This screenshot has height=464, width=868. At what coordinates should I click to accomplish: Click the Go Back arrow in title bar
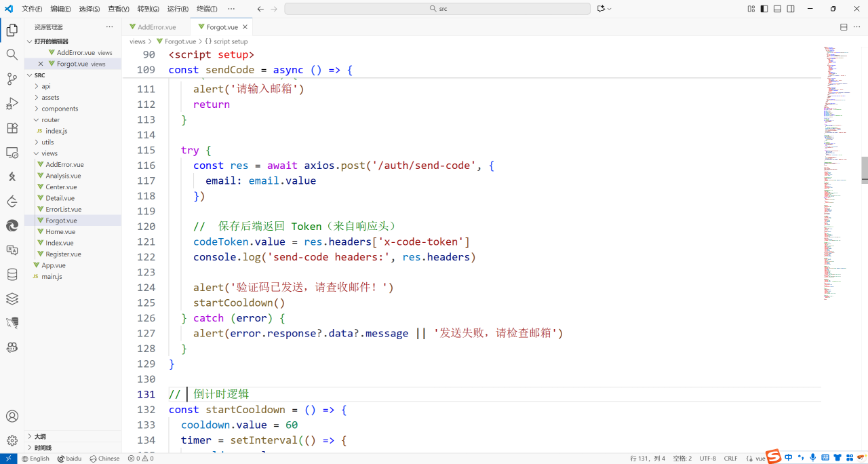260,9
